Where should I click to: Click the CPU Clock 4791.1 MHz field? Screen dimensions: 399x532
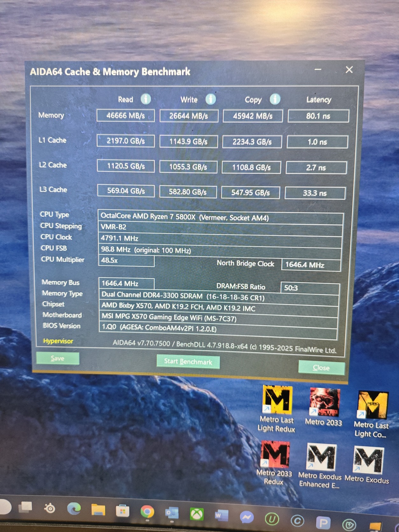point(220,240)
